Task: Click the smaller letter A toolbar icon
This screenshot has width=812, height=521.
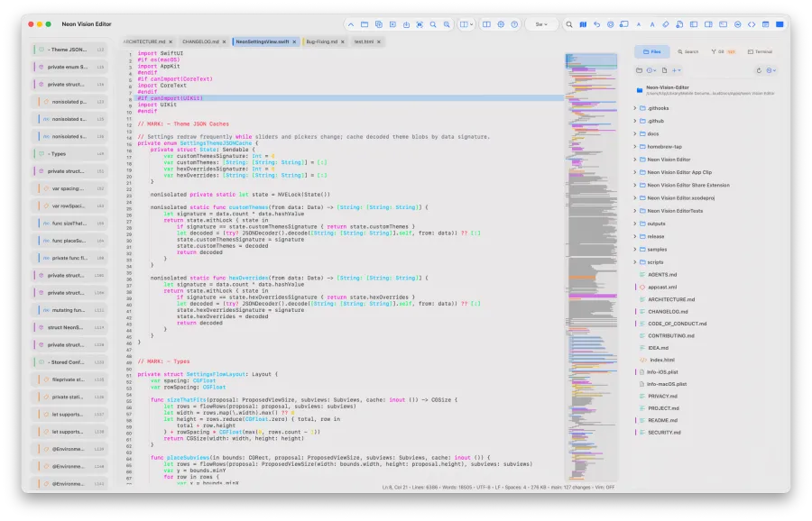Action: 639,24
